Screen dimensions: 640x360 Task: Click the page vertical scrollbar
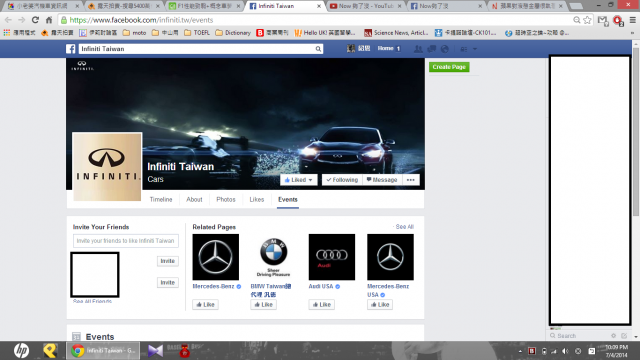tap(636, 132)
